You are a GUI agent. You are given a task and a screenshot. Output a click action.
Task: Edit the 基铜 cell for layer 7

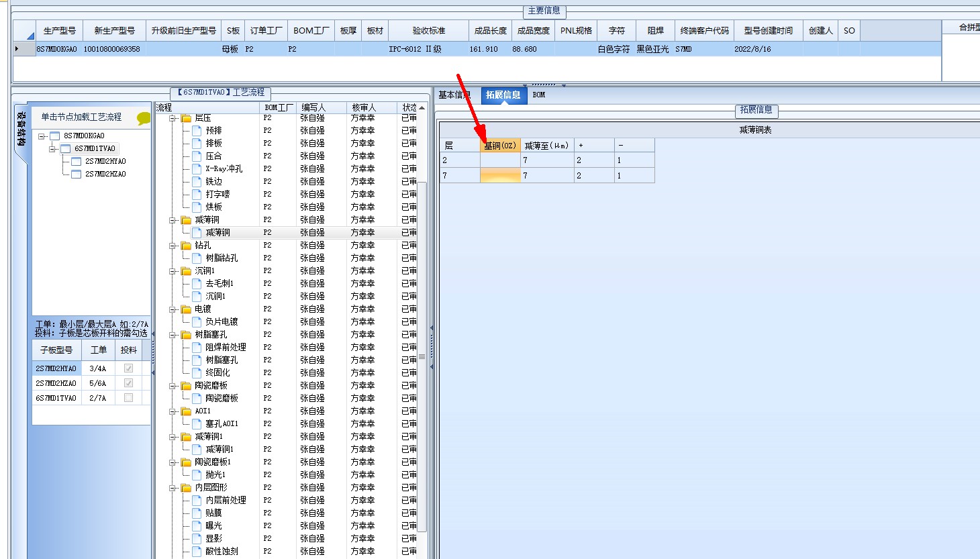(501, 176)
